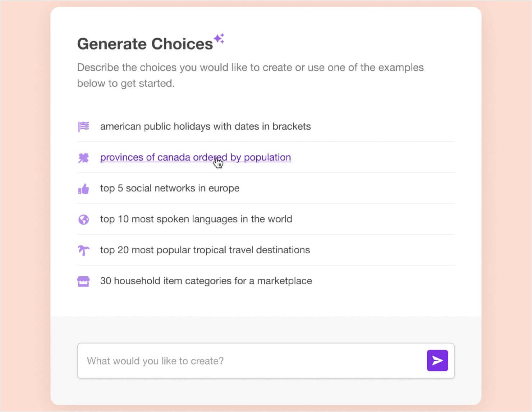This screenshot has width=532, height=412.
Task: Select the marketplace storefront icon
Action: coord(83,281)
